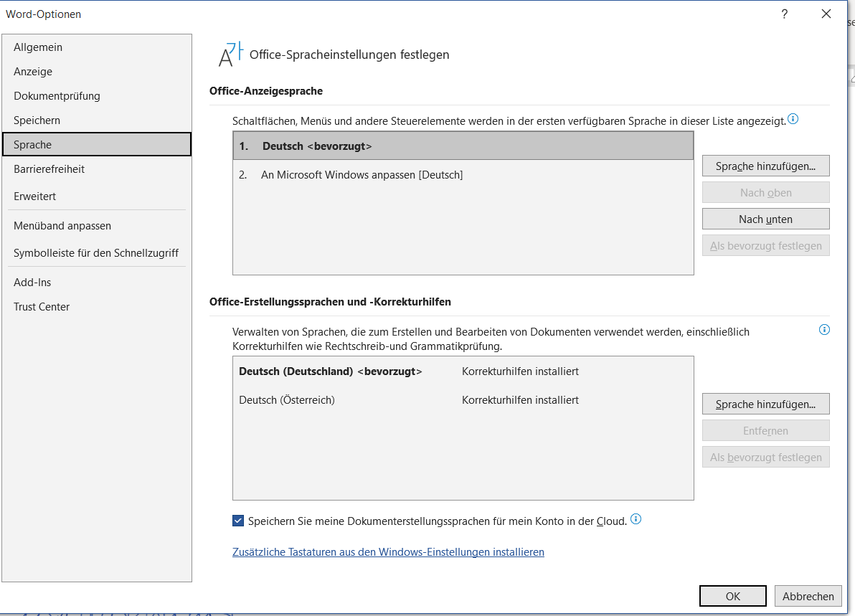The image size is (855, 616).
Task: Click Als bevorzugt festlegen for display language
Action: [765, 246]
